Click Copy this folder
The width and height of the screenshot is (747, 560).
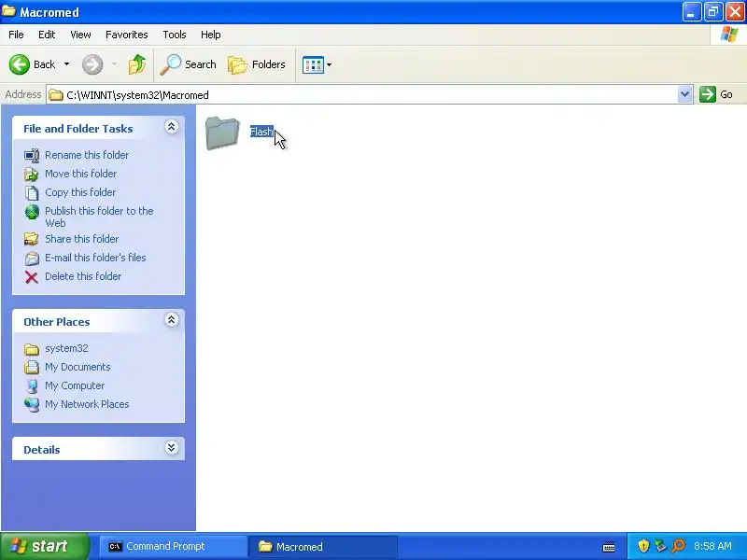point(80,192)
